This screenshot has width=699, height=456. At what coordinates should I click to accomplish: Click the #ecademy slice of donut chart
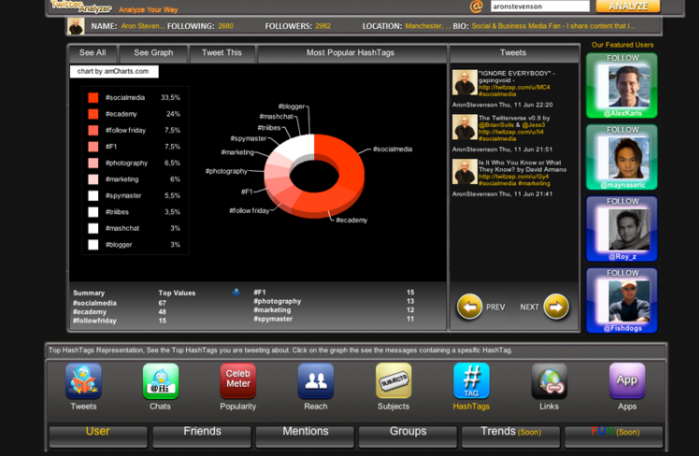[323, 203]
